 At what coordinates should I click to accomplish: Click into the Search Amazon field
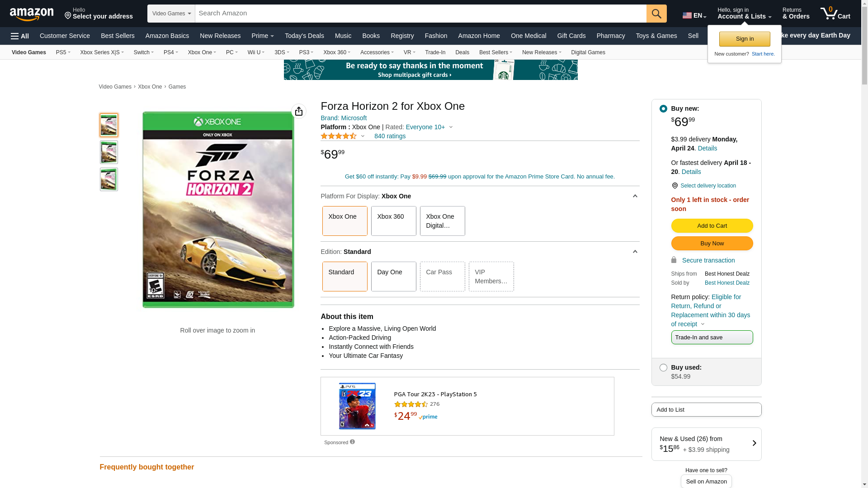click(x=420, y=14)
